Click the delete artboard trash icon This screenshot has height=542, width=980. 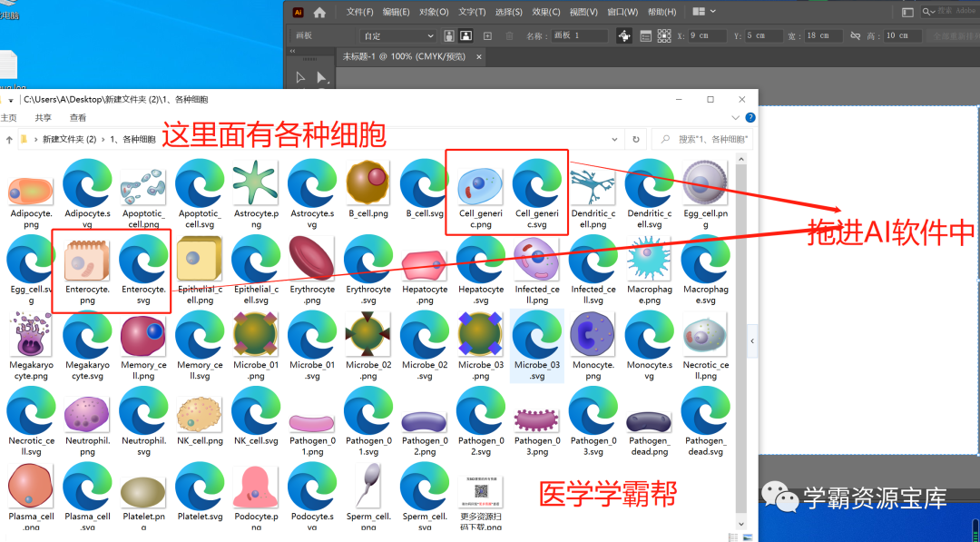coord(509,35)
